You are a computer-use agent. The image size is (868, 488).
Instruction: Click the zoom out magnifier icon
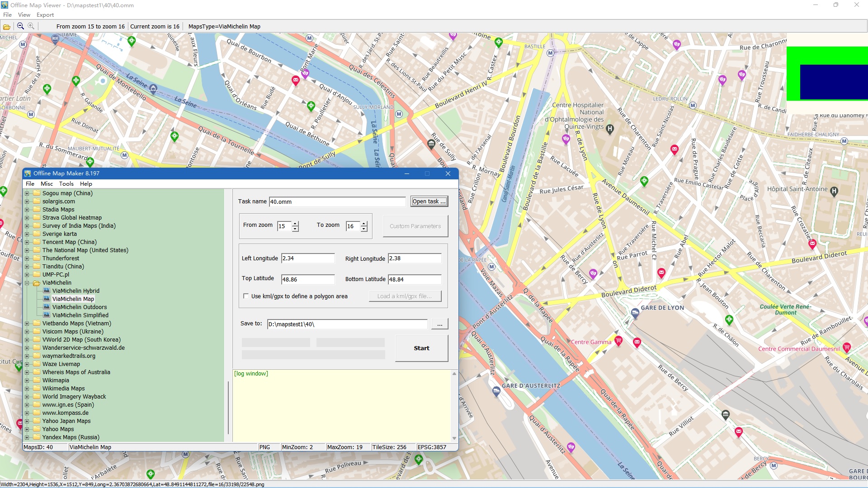tap(20, 26)
